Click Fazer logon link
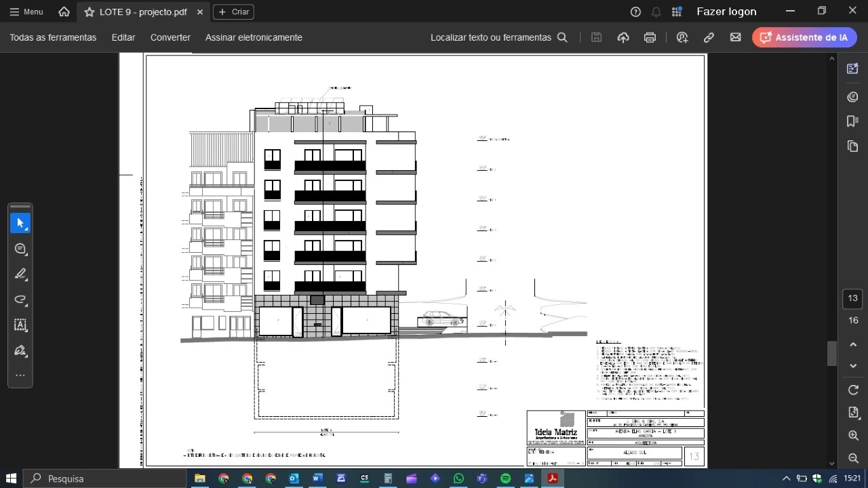This screenshot has width=868, height=488. point(726,12)
